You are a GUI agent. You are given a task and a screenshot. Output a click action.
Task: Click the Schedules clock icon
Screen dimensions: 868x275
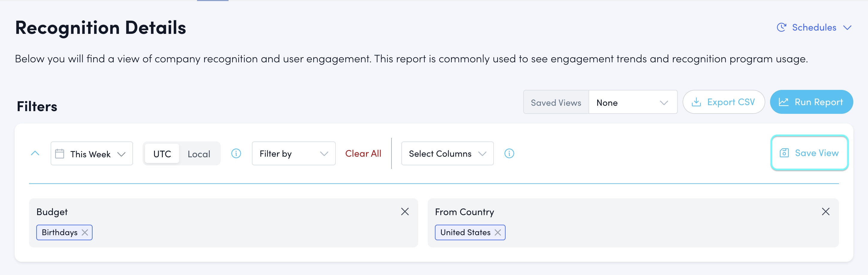click(781, 27)
